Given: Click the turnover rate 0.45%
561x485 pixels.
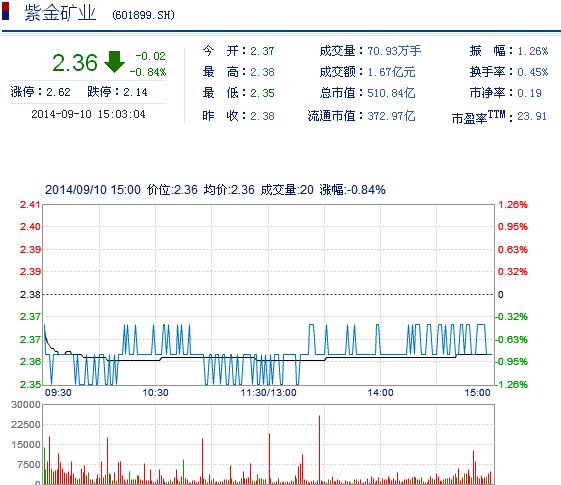Looking at the screenshot, I should pos(533,72).
